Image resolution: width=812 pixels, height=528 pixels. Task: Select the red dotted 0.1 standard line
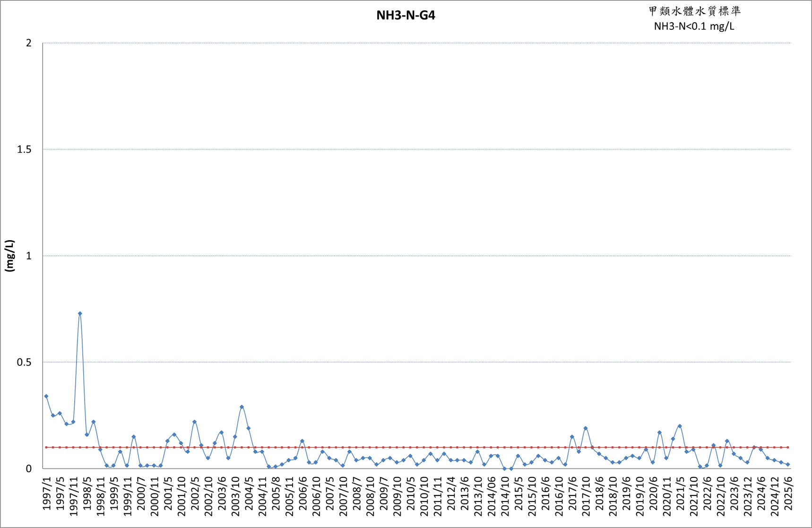tap(417, 447)
